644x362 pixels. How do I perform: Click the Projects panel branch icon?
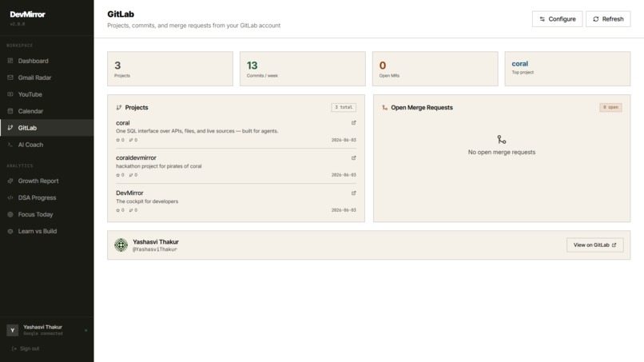119,108
